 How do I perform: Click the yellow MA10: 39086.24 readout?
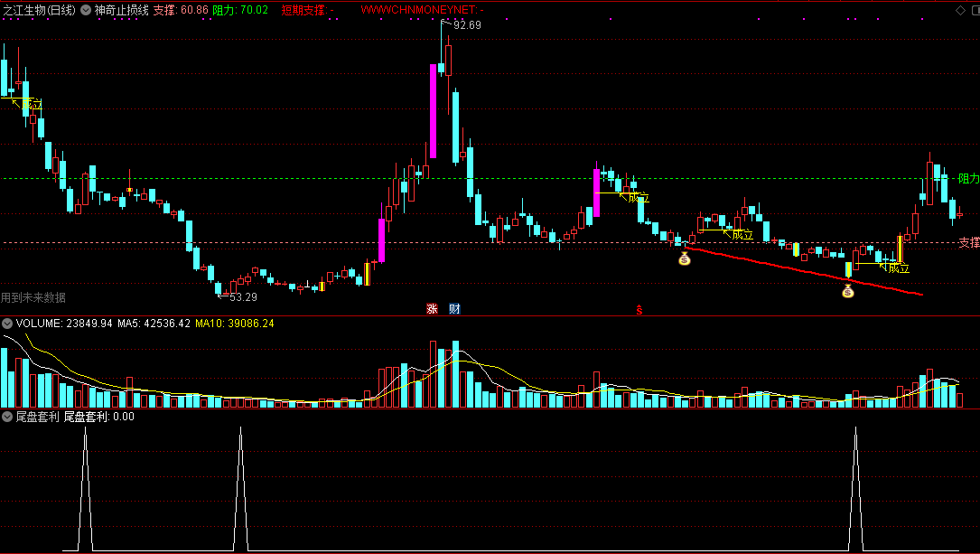pyautogui.click(x=234, y=324)
